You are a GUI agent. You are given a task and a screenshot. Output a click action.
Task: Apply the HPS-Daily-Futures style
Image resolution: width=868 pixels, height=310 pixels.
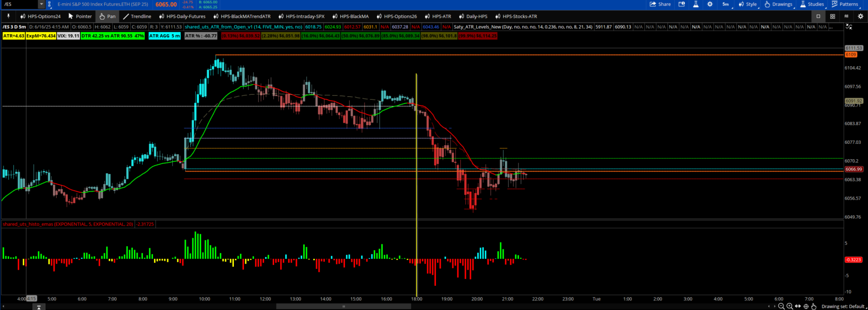[182, 16]
